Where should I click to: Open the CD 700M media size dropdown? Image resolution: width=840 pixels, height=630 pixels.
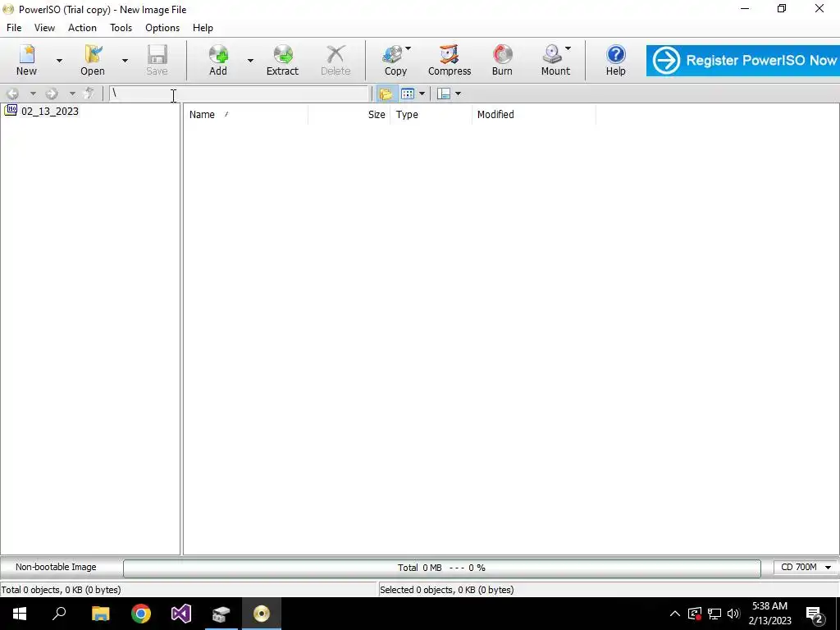806,568
